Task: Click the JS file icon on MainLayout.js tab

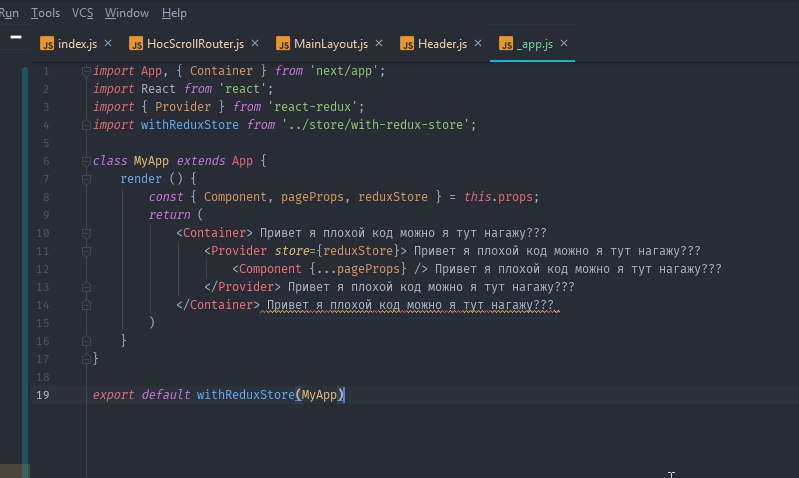Action: click(283, 44)
